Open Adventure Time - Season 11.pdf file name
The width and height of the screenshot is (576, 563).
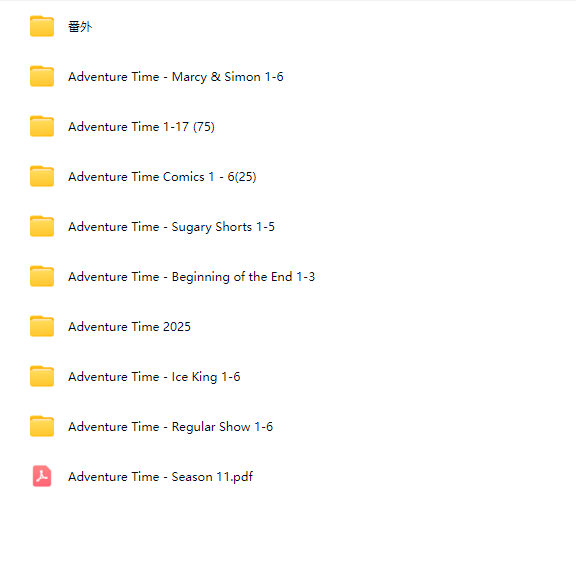161,476
